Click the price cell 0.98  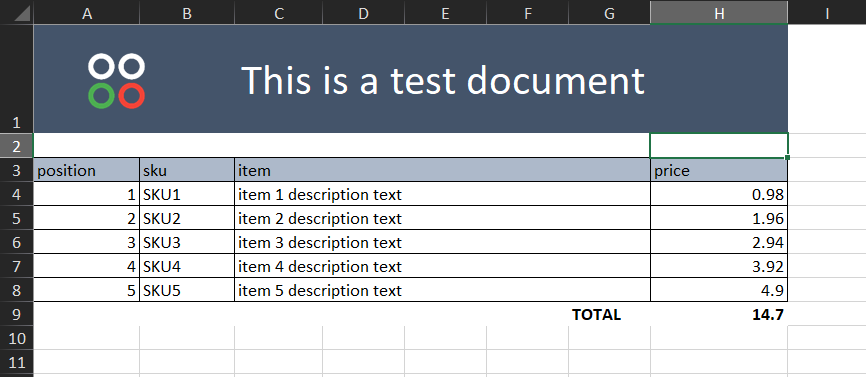point(719,194)
